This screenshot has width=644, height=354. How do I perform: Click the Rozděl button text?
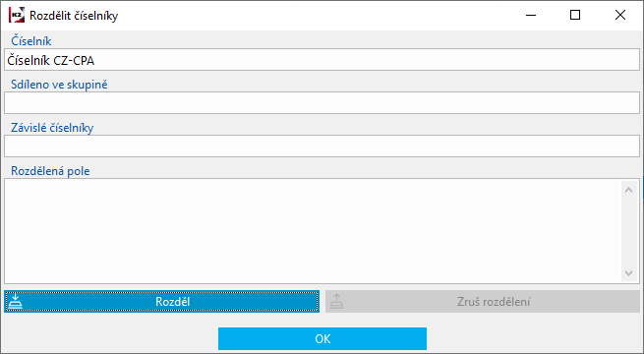(172, 302)
